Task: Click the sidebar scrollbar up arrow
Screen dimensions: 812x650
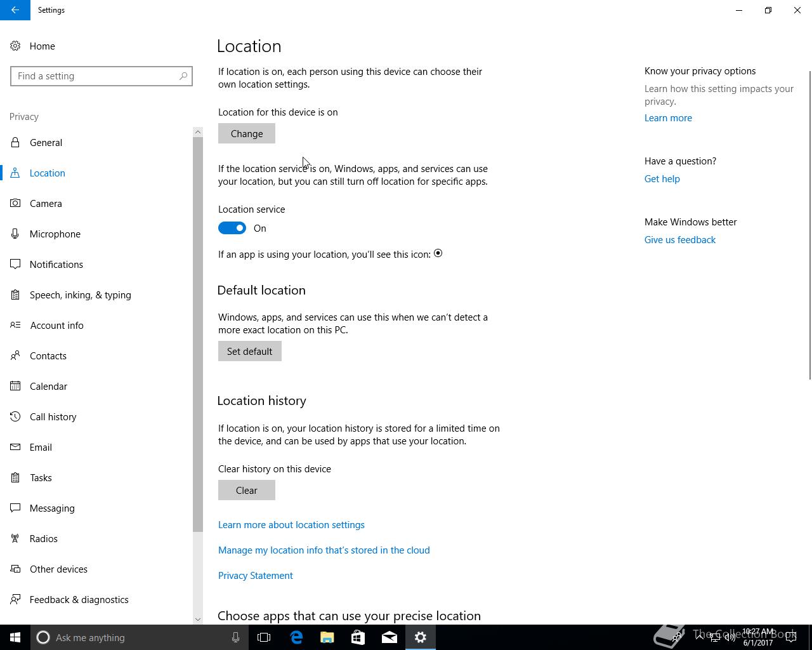Action: pos(198,132)
